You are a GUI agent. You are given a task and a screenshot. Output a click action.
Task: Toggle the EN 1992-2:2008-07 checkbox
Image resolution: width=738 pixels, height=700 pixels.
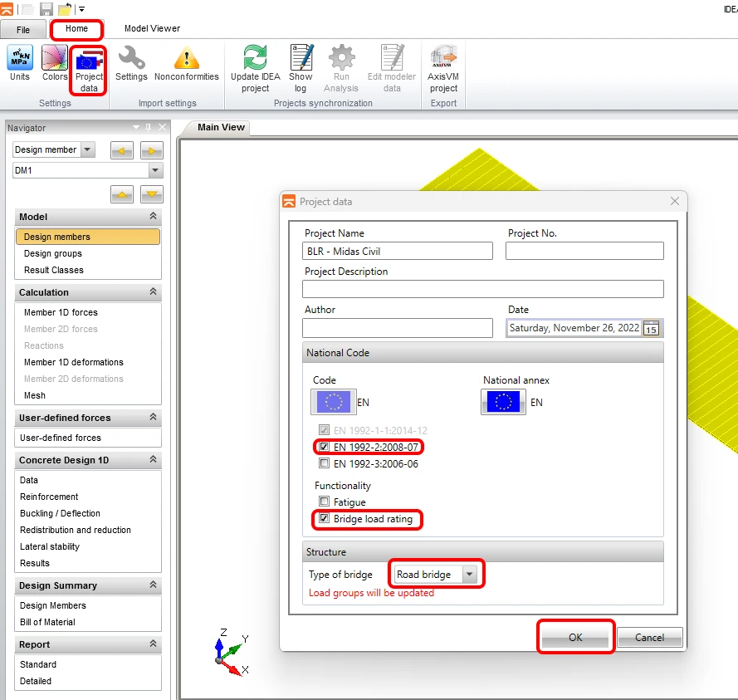click(324, 446)
